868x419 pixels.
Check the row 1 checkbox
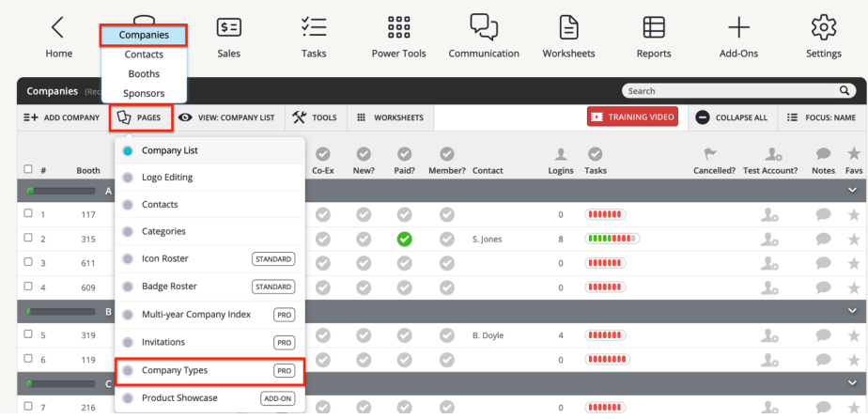28,213
